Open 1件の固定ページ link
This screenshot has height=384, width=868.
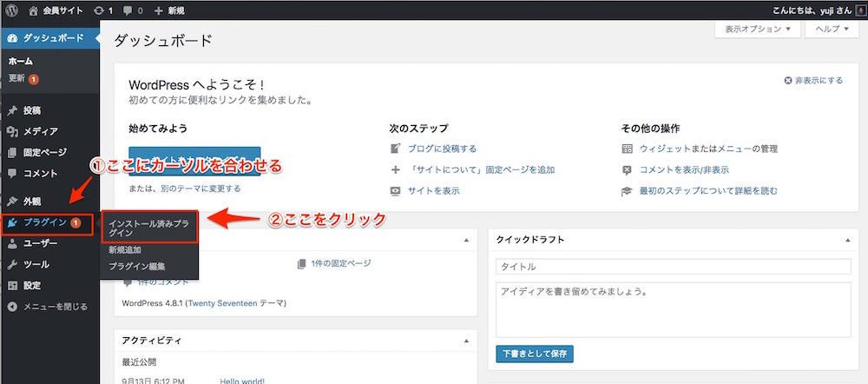pyautogui.click(x=340, y=263)
